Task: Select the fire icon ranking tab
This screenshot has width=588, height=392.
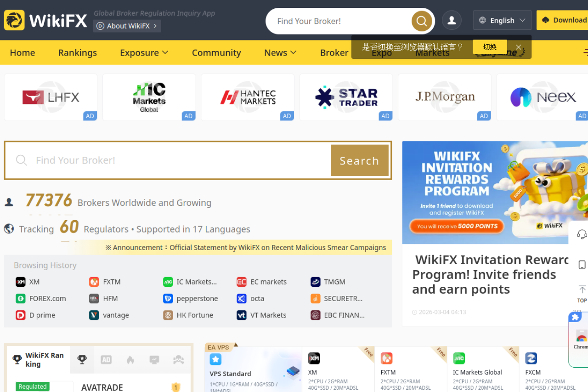Action: 130,360
